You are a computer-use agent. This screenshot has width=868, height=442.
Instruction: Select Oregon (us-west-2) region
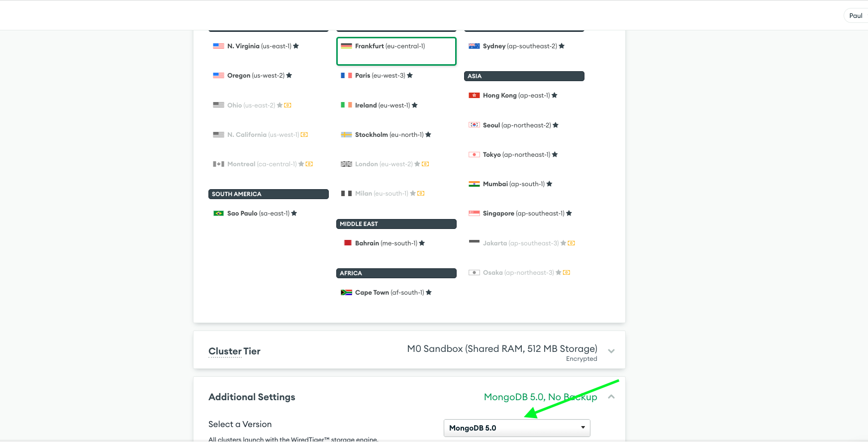[x=256, y=76]
